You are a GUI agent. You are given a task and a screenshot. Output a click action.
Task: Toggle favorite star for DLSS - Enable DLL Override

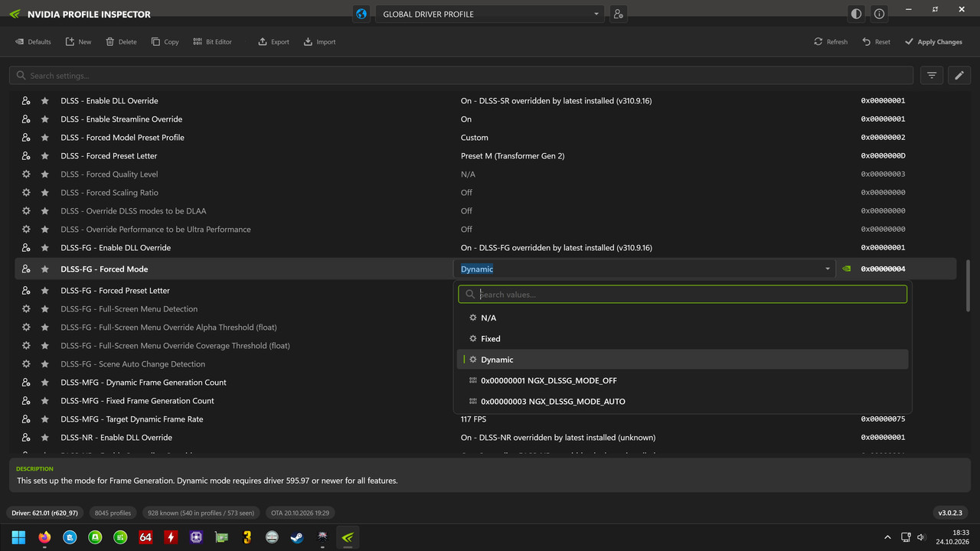pyautogui.click(x=45, y=100)
